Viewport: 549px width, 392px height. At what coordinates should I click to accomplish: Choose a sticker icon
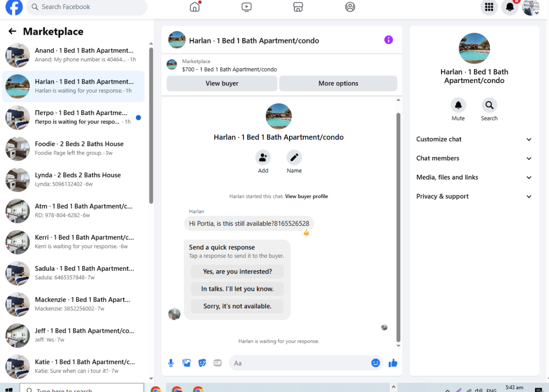[x=202, y=363]
